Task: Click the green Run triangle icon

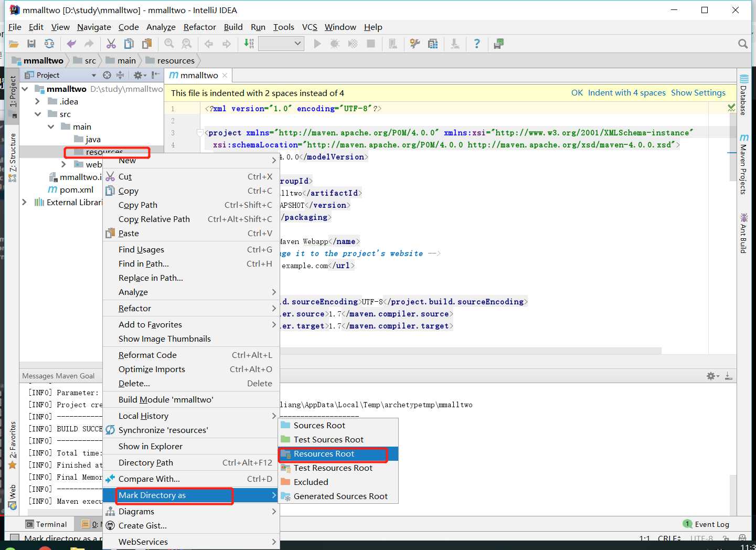Action: (x=317, y=44)
